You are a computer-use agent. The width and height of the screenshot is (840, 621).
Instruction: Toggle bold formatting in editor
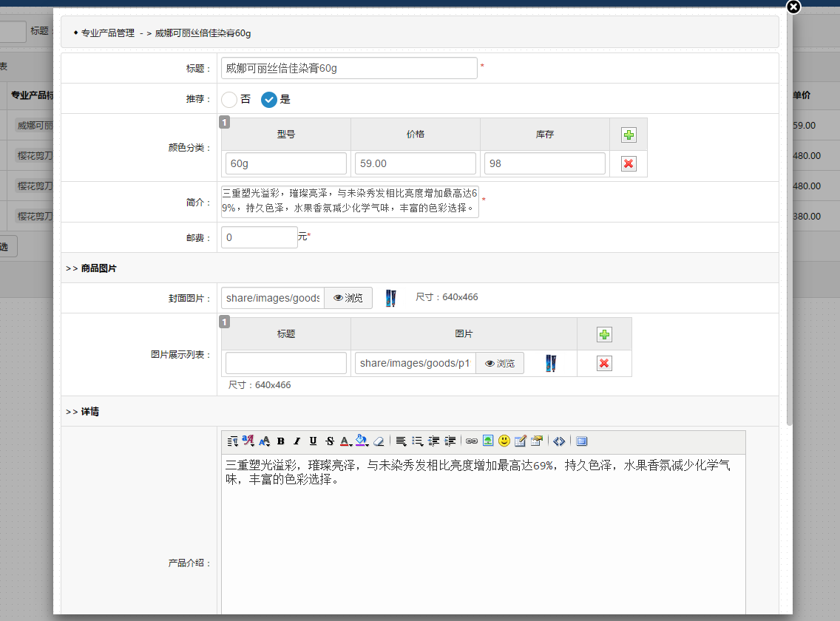[281, 441]
